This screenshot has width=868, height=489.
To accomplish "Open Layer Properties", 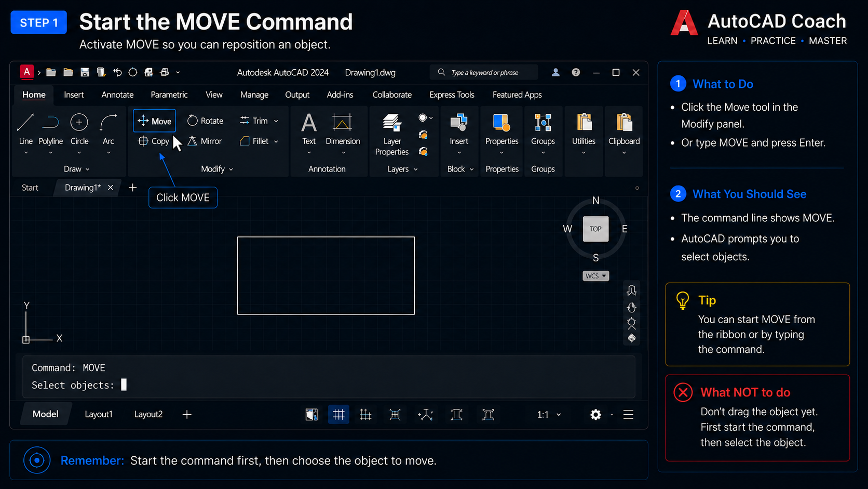I will tap(392, 134).
